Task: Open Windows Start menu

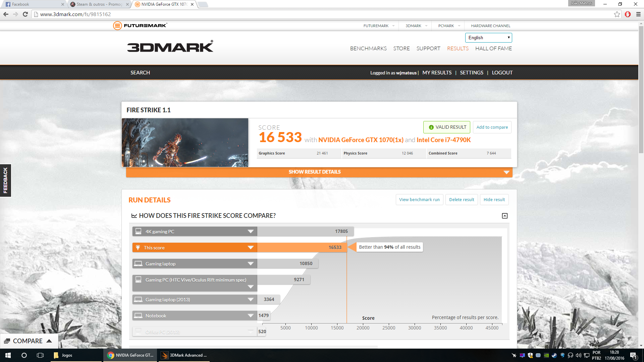Action: (x=8, y=355)
